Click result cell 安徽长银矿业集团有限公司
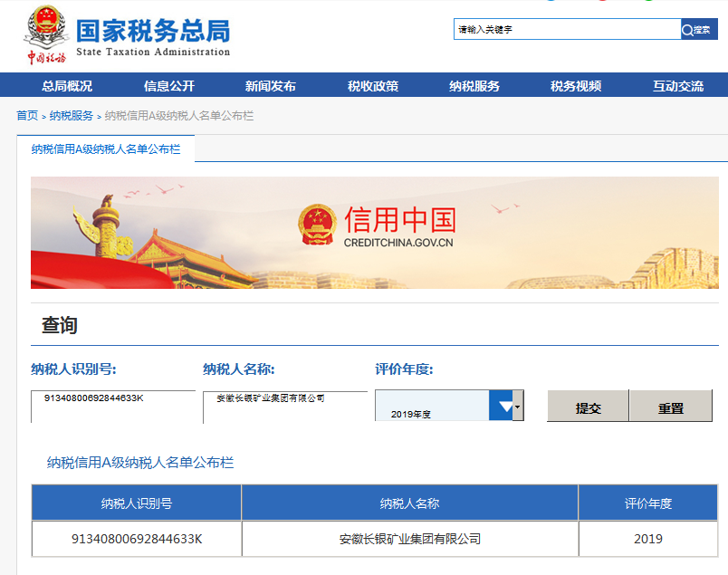728x575 pixels. click(409, 539)
